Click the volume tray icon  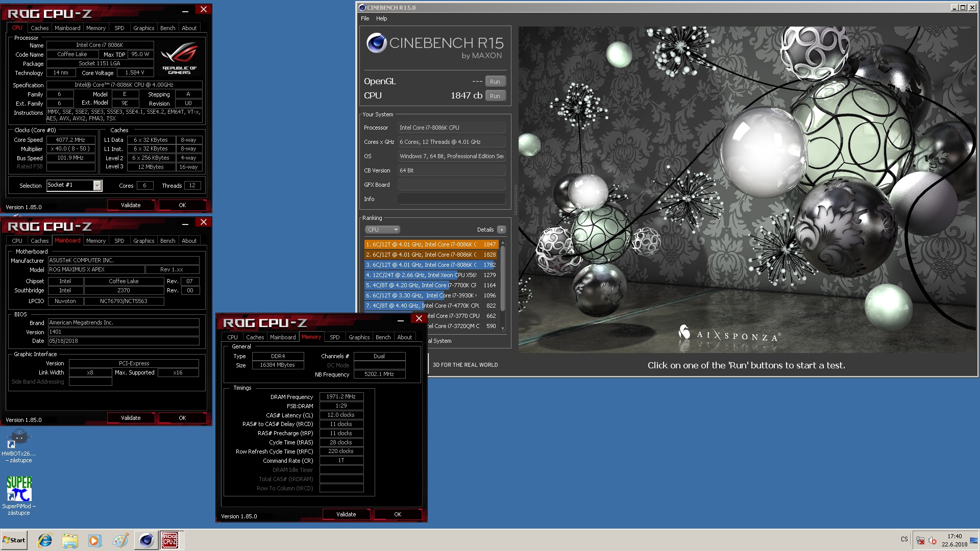tap(933, 540)
